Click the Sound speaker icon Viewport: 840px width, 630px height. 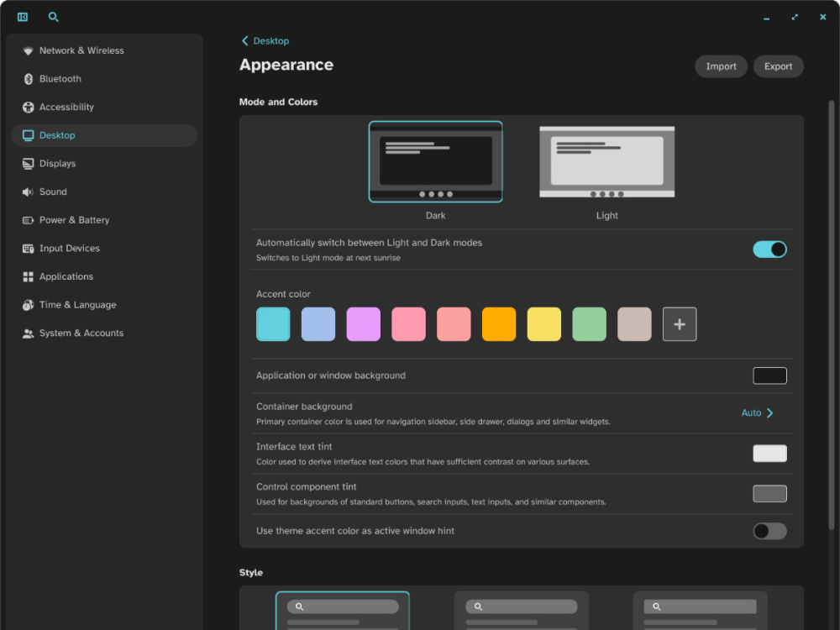click(x=28, y=192)
